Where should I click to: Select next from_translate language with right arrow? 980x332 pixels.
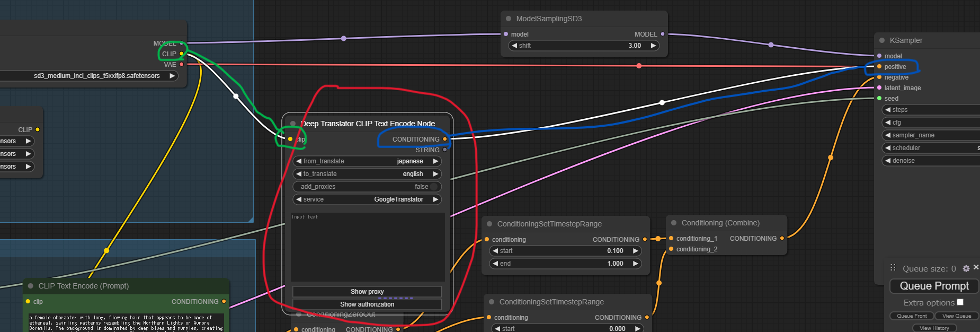point(435,161)
